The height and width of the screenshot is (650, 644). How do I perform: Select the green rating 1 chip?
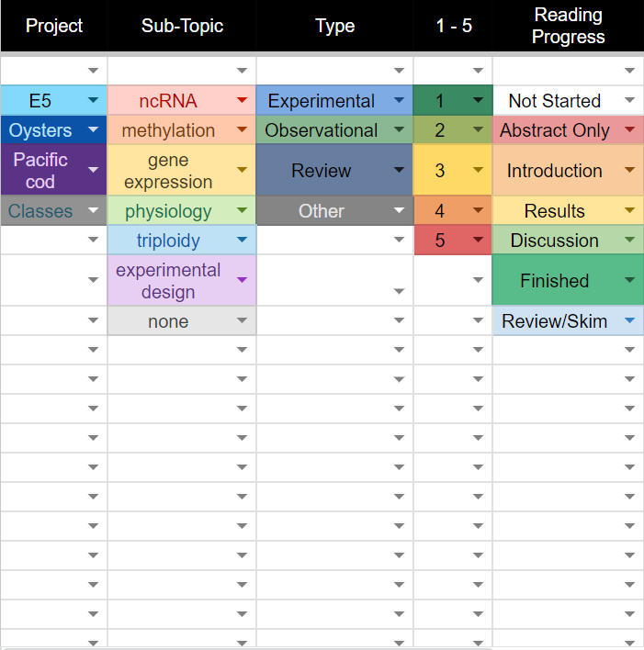pos(439,101)
